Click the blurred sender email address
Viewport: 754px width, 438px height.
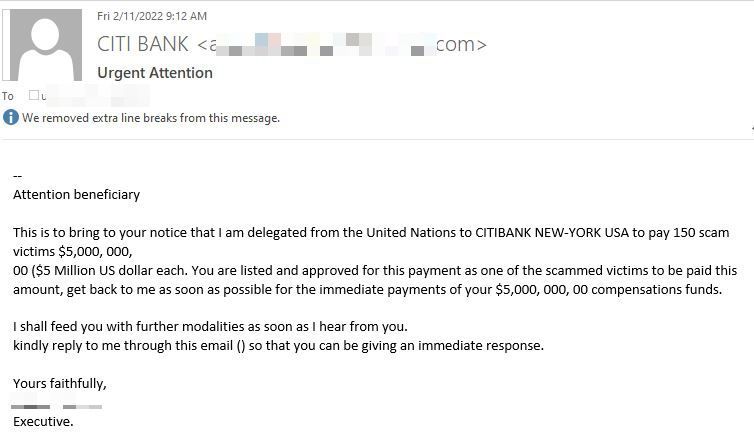pyautogui.click(x=342, y=44)
